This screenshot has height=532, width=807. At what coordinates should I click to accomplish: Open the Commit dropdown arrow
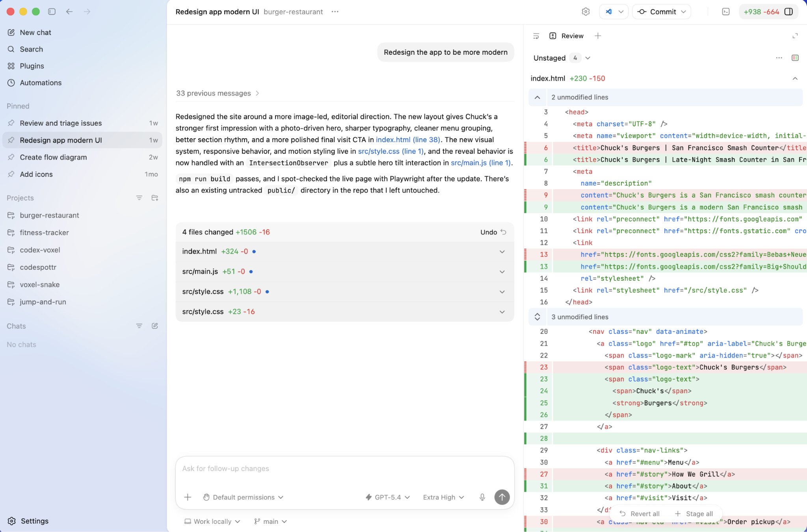[x=684, y=11]
